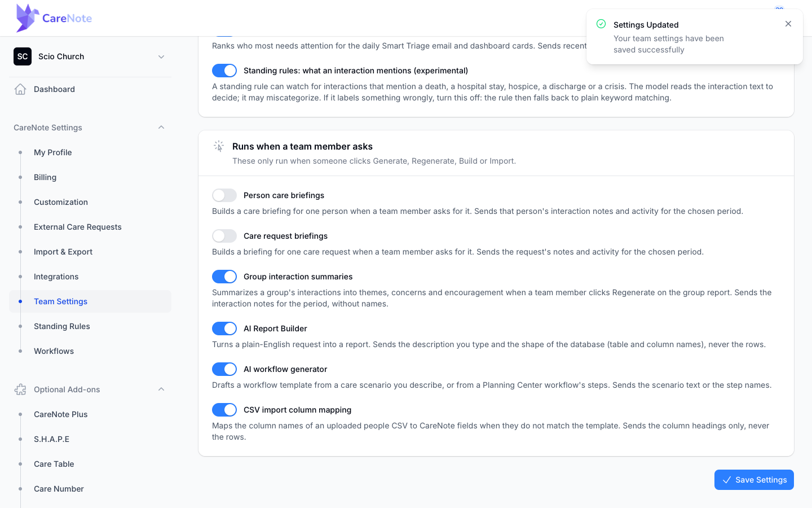This screenshot has height=508, width=812.
Task: Dismiss the Settings Updated notification
Action: (788, 24)
